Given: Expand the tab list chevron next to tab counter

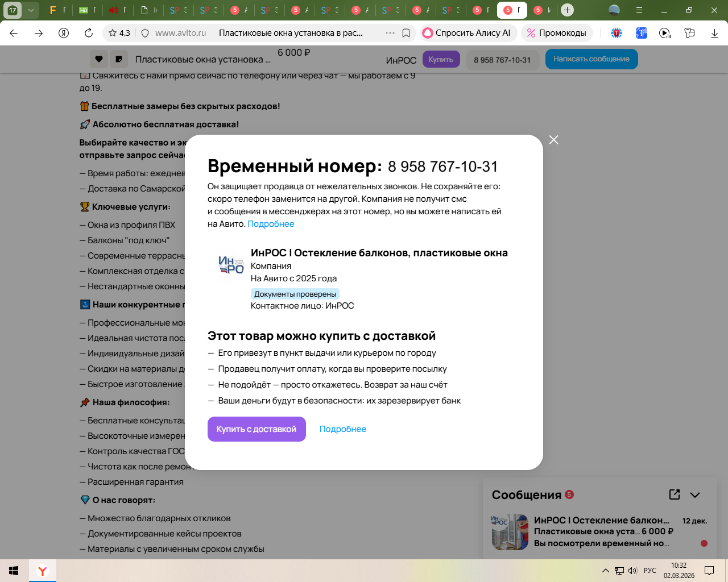Looking at the screenshot, I should 31,10.
